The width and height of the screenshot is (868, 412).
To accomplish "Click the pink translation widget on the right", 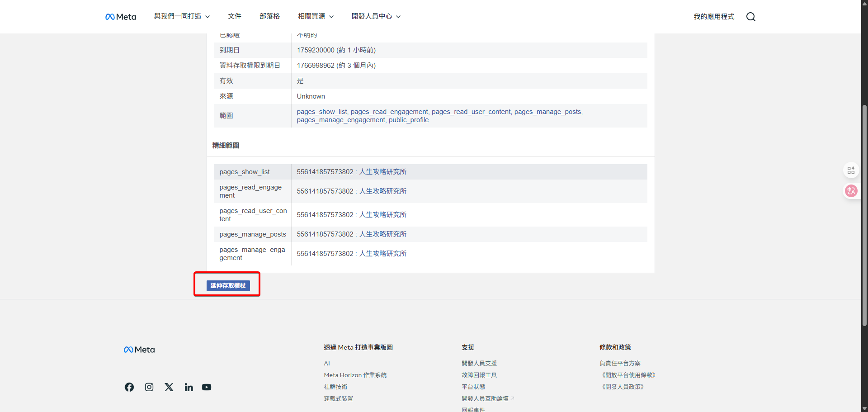I will click(851, 191).
